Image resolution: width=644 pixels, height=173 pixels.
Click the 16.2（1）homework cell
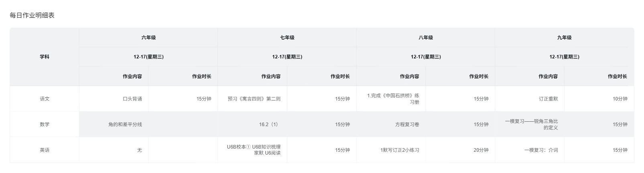(x=268, y=125)
